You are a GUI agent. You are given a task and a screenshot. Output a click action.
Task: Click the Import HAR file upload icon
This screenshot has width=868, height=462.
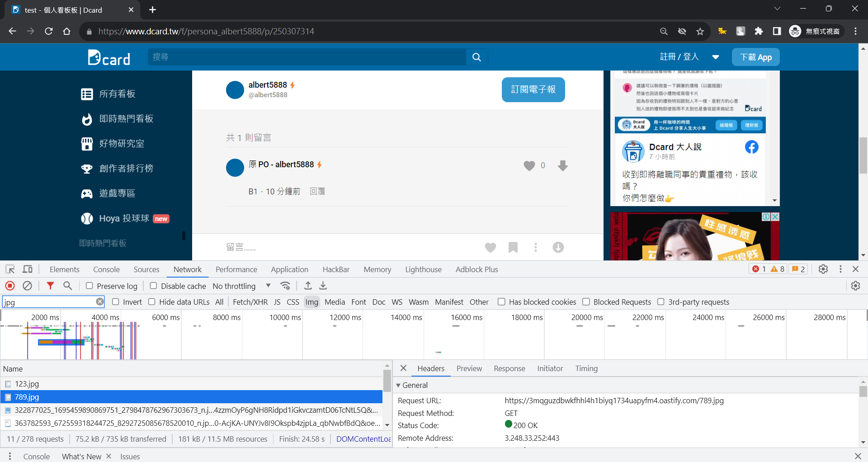(308, 286)
